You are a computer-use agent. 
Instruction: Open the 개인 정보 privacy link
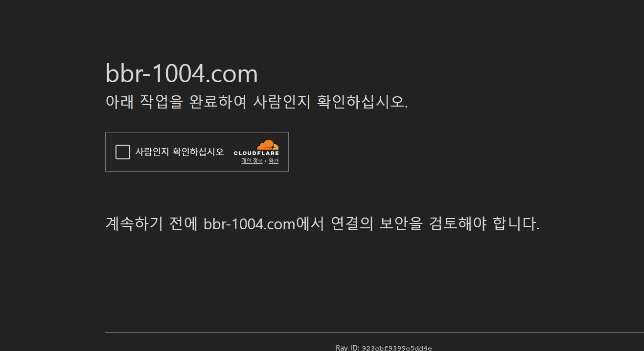[x=252, y=161]
